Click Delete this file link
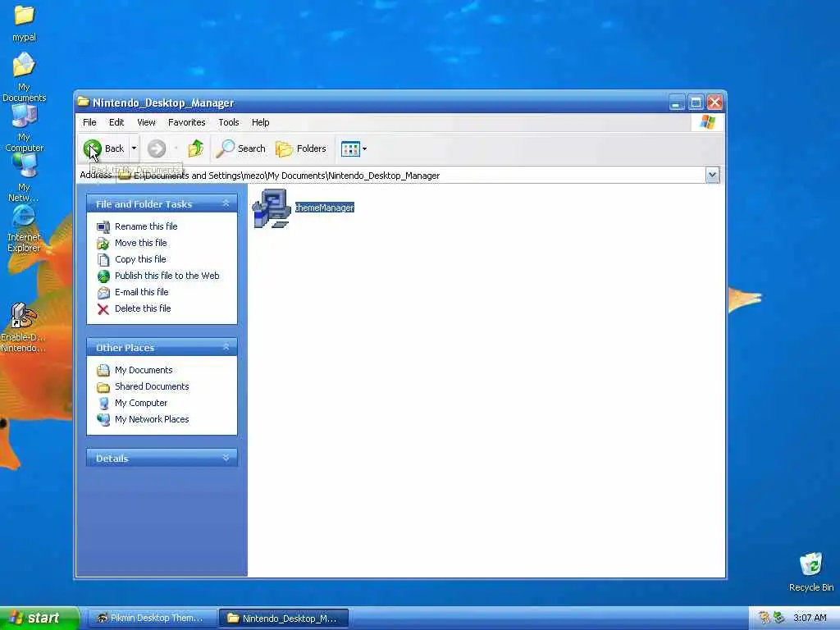This screenshot has height=630, width=840. [x=143, y=308]
